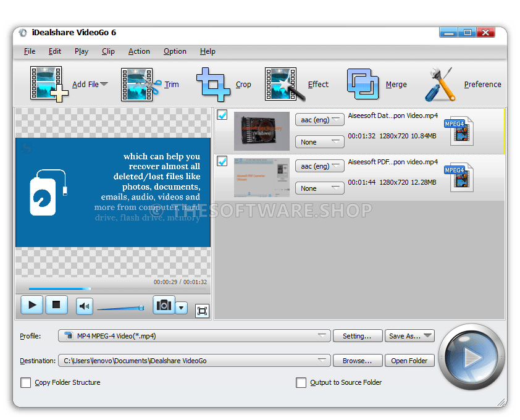Select the Crop tool
This screenshot has height=420, width=520.
pos(213,84)
